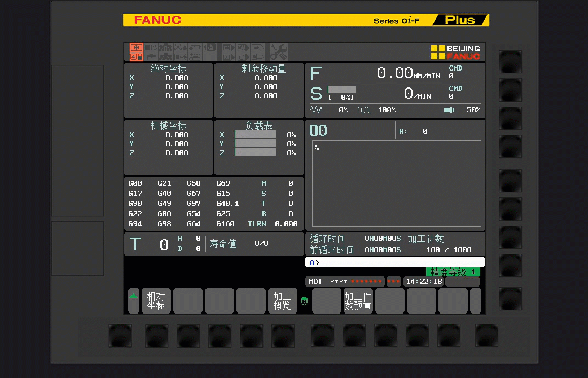This screenshot has height=378, width=588.
Task: Click the X axis load bar in 负载表
Action: 256,134
